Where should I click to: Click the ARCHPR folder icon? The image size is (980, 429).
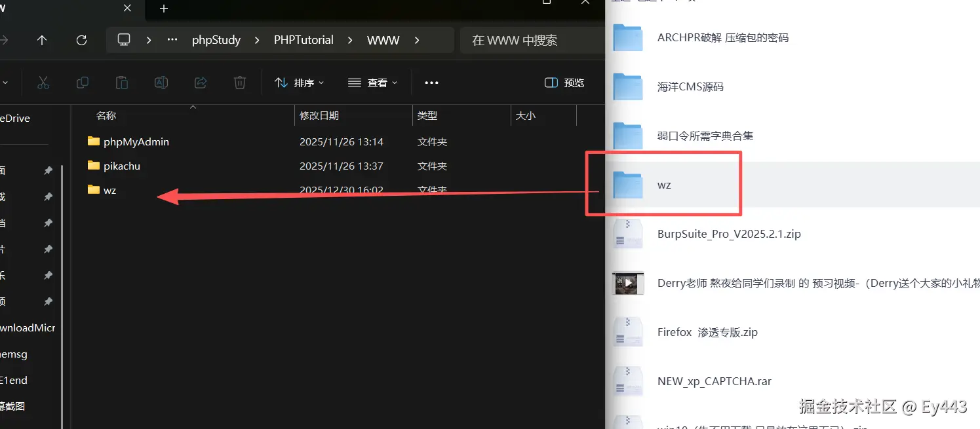[628, 37]
